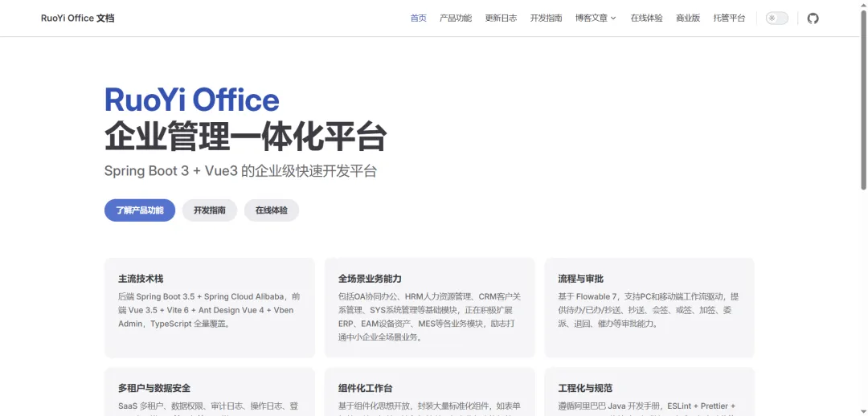Toggle the dark mode appearance switch
Screen dimensions: 868x416
pos(776,18)
